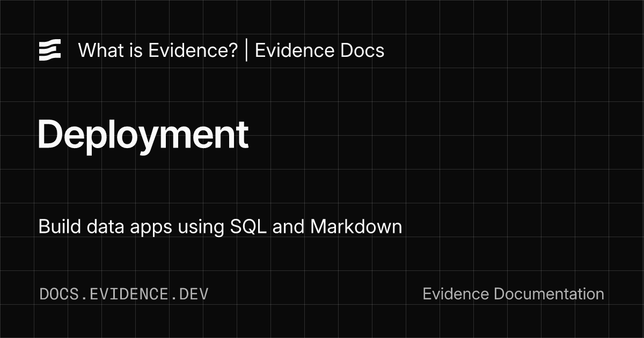Click the vertical divider in the header
The height and width of the screenshot is (338, 644).
pyautogui.click(x=246, y=50)
